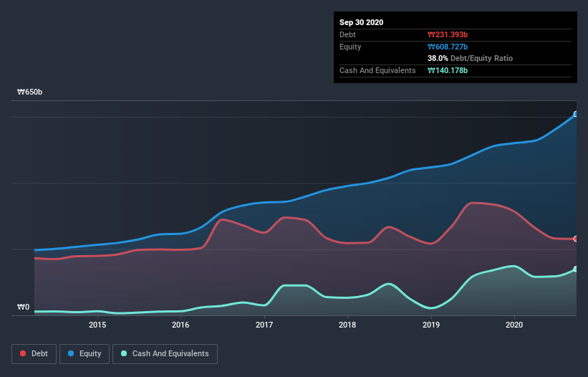588x377 pixels.
Task: Click the ₩650b y-axis label
Action: tap(30, 92)
